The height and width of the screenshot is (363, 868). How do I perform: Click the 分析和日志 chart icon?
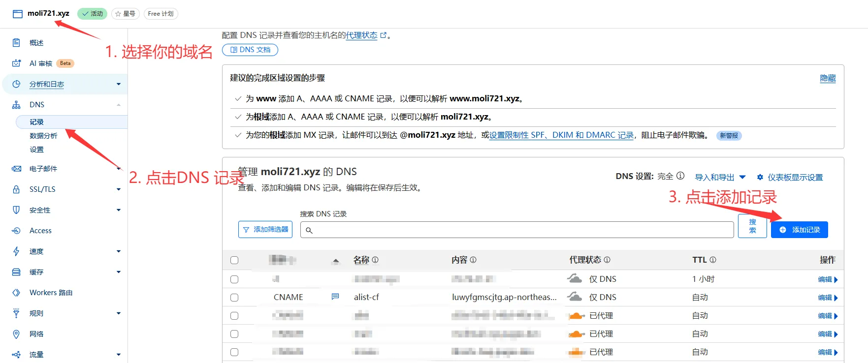(x=16, y=84)
